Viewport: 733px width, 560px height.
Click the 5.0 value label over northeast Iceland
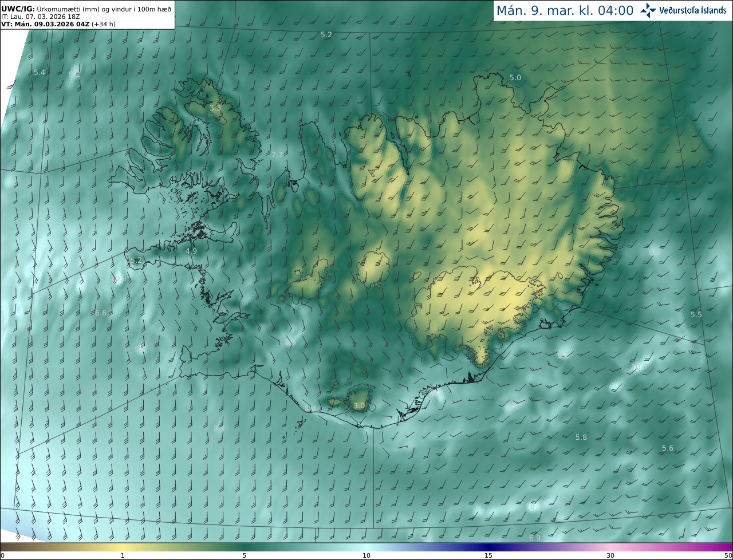pos(515,77)
